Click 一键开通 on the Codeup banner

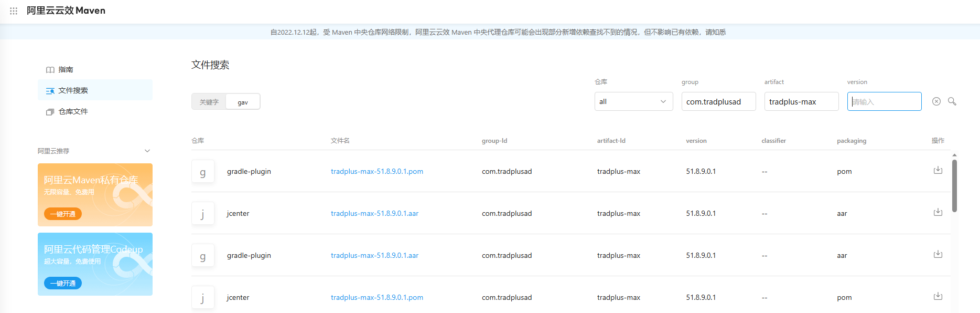[x=63, y=283]
